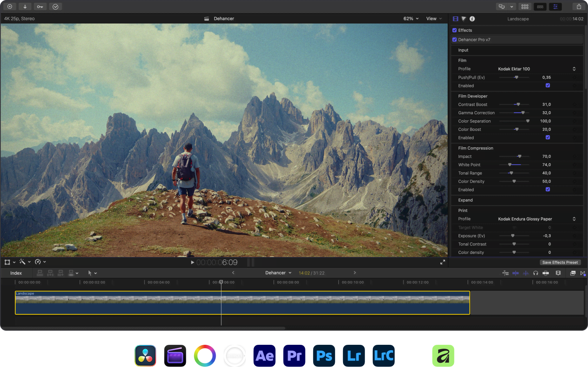Click the Share export icon
The image size is (588, 373).
tap(579, 7)
